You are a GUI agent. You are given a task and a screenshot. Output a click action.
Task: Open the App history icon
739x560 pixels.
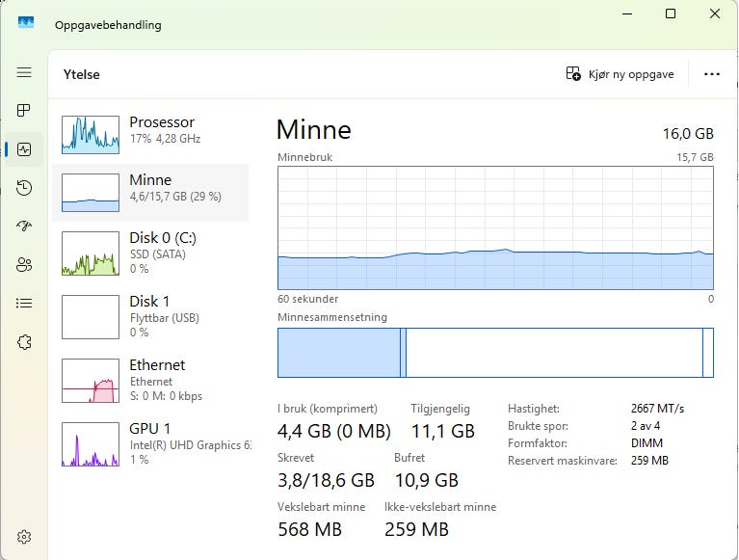(24, 188)
